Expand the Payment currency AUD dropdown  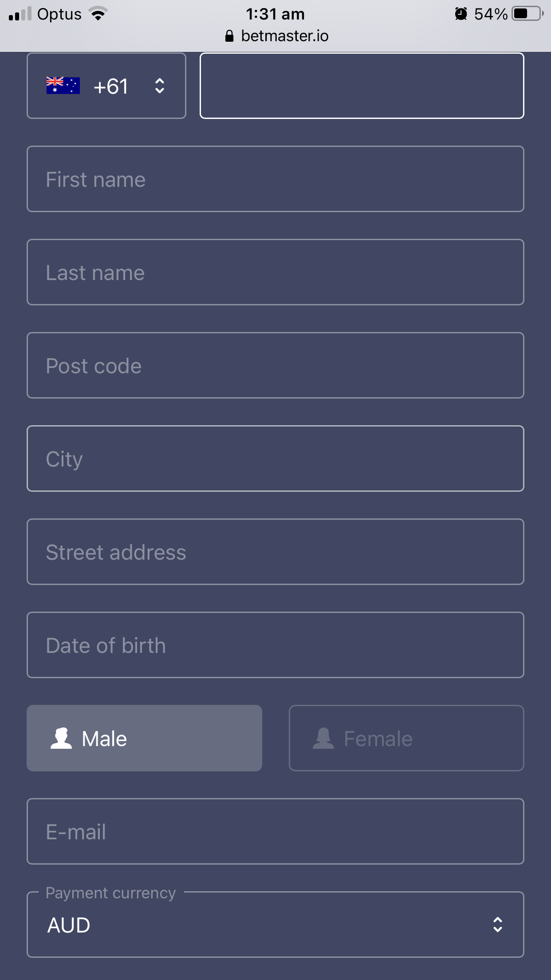(275, 925)
